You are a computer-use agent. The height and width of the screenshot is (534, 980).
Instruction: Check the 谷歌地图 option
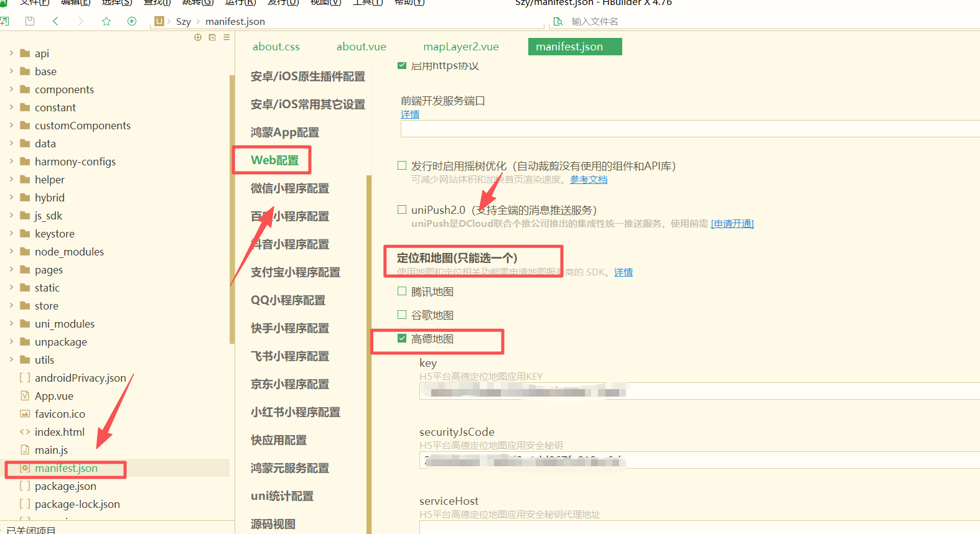pyautogui.click(x=402, y=315)
